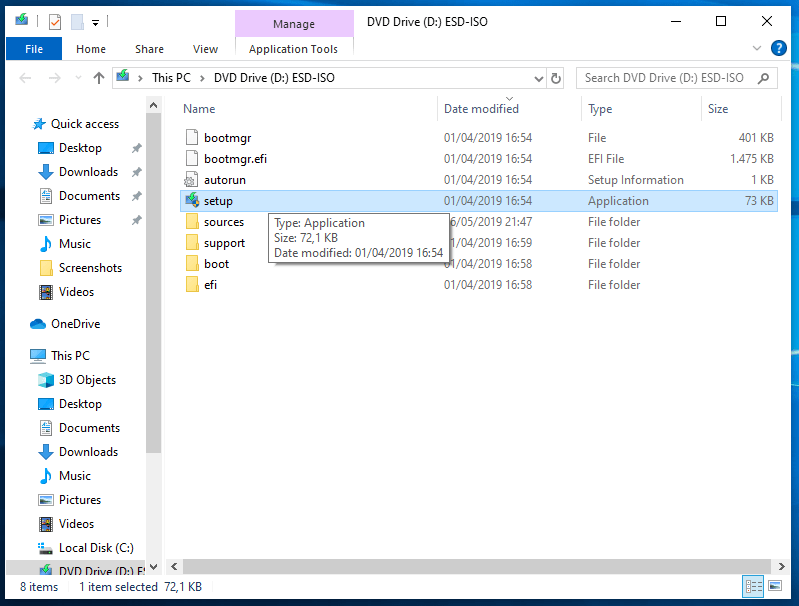Switch to the Home ribbon tab
This screenshot has height=606, width=799.
91,49
